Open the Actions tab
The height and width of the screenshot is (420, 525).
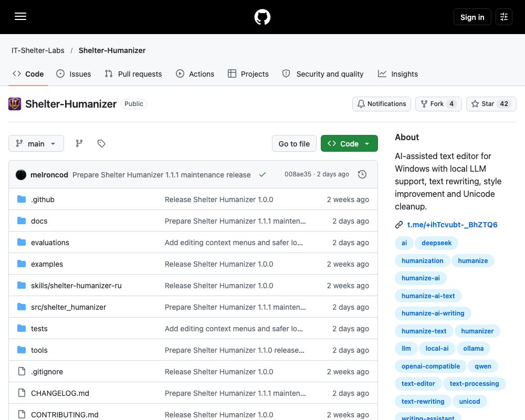pos(195,74)
